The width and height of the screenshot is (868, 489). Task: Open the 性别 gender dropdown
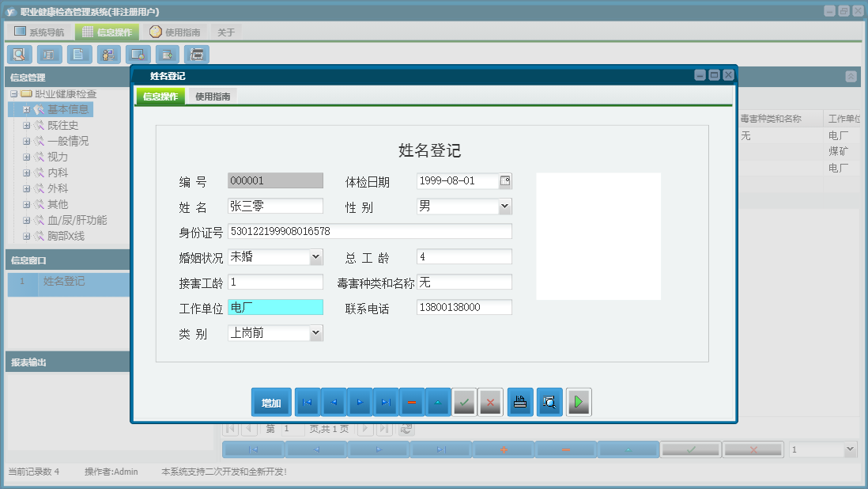coord(504,205)
